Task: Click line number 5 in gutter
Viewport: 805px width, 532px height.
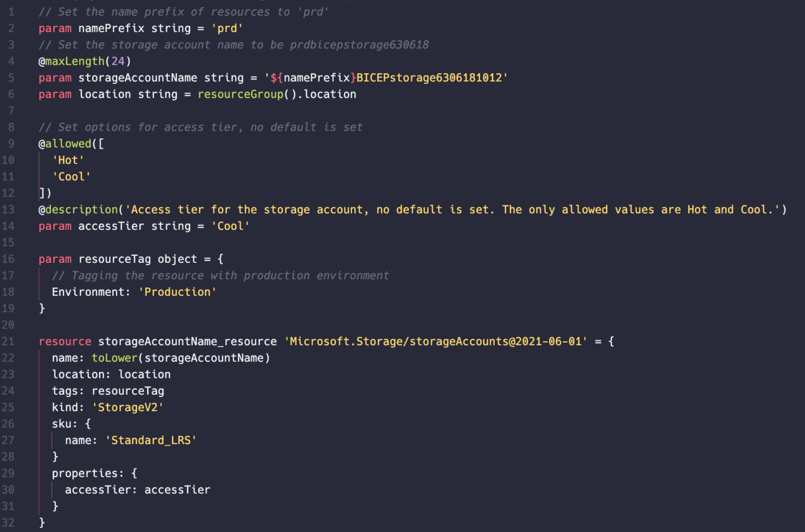Action: click(x=11, y=77)
